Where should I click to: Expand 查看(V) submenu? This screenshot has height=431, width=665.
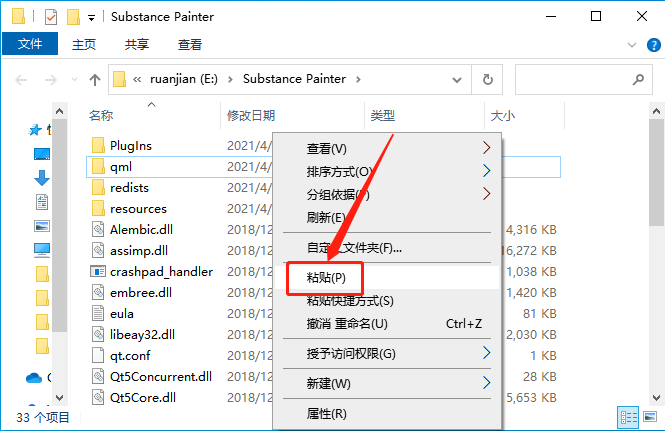(486, 148)
